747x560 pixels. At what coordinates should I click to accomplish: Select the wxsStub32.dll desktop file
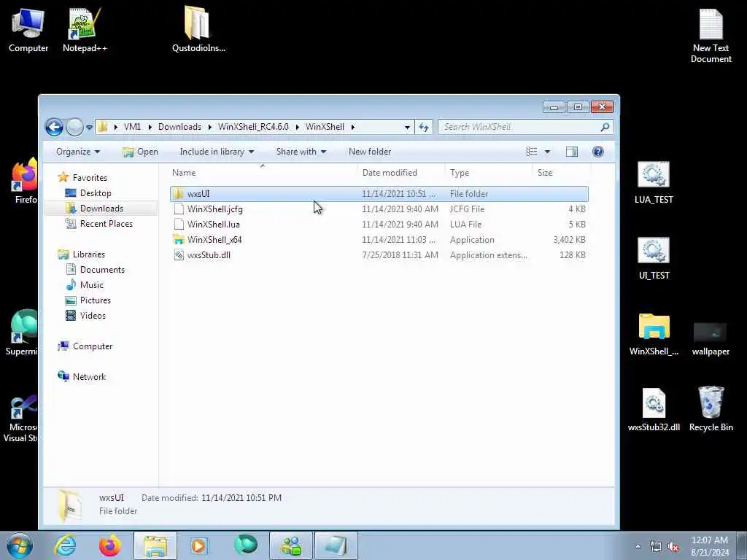coord(654,410)
